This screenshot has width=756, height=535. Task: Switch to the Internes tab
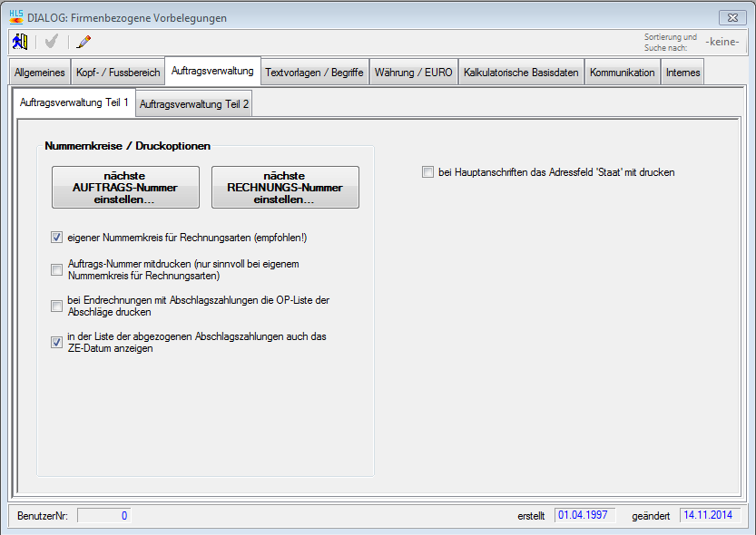(682, 73)
